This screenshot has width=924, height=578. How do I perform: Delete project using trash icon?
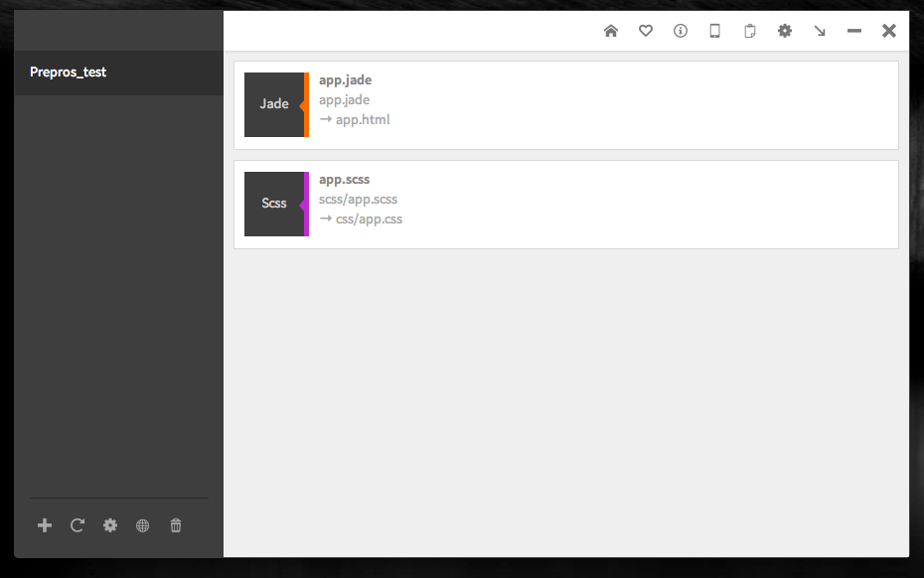pyautogui.click(x=176, y=525)
